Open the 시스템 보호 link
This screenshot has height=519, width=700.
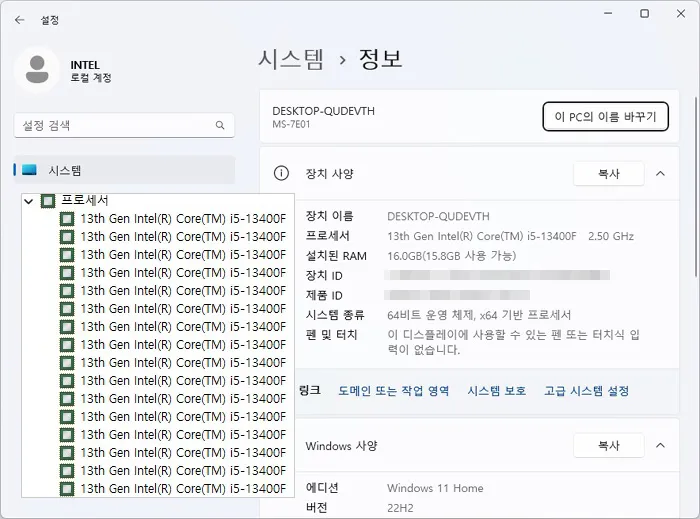(x=496, y=391)
